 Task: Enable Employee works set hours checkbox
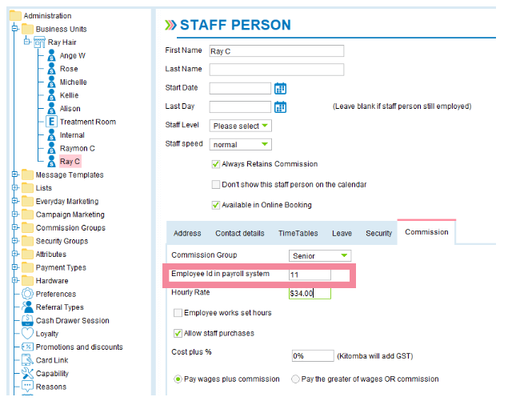point(178,313)
